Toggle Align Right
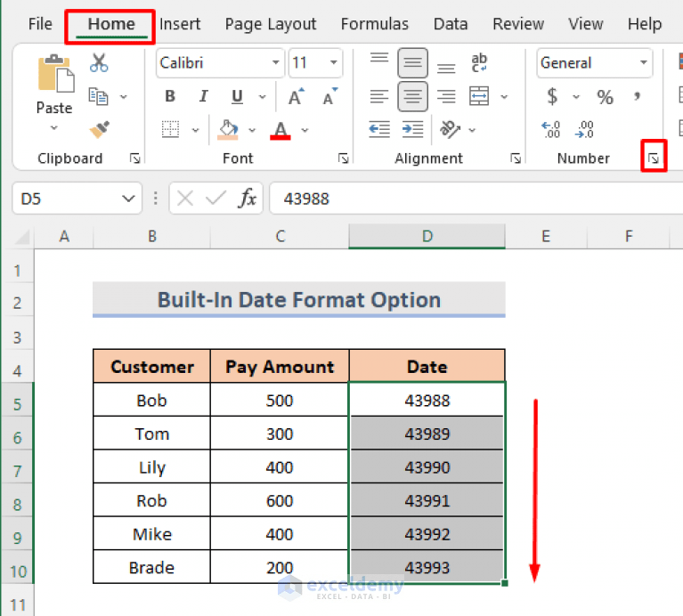This screenshot has height=616, width=683. [446, 96]
